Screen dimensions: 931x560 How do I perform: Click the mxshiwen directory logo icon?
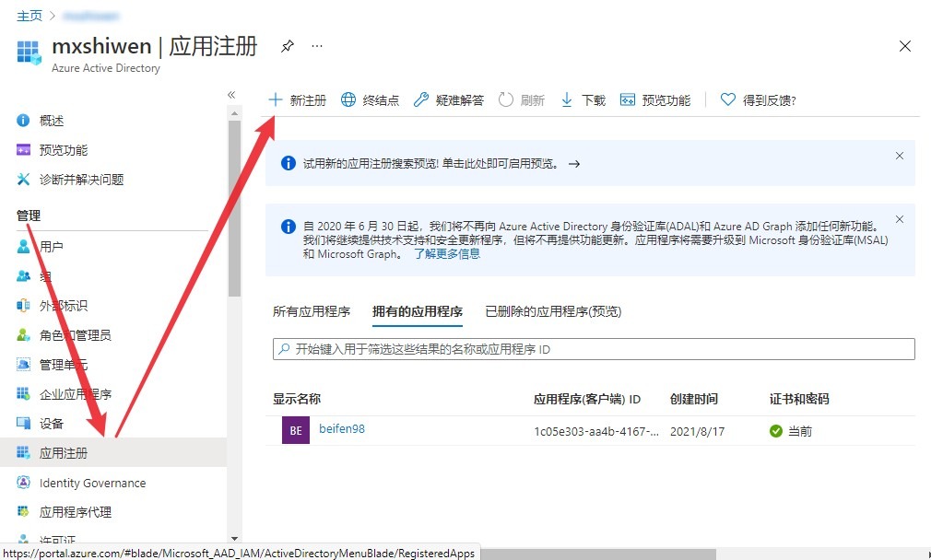(x=29, y=52)
